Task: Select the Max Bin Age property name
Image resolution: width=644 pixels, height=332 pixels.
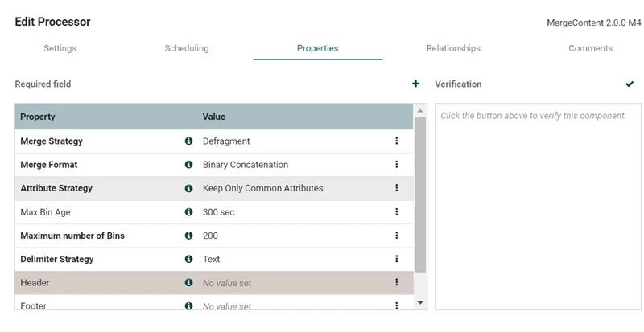Action: 45,212
